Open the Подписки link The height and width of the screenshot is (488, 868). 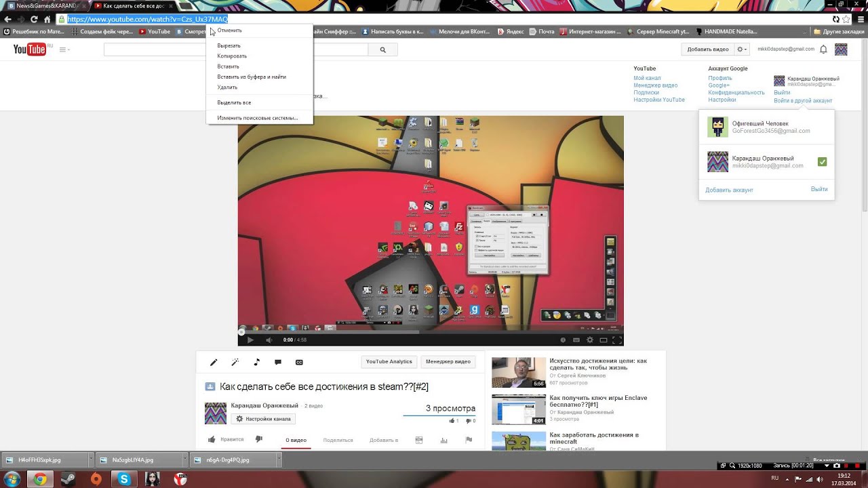[x=646, y=93]
